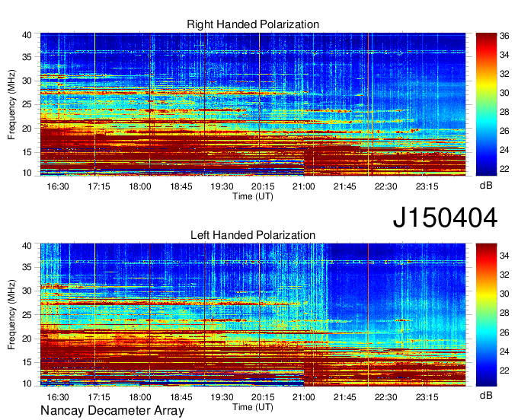Click the "30" frequency tick of Right Handed plot

pos(27,81)
